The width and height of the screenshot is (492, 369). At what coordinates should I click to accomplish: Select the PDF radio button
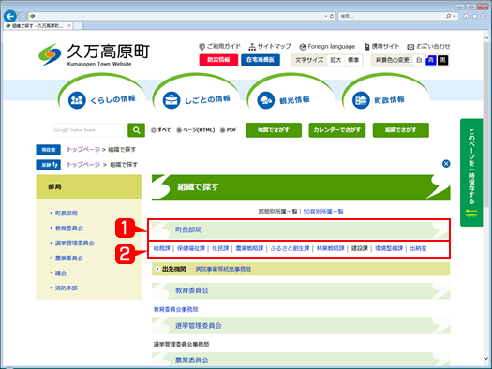click(222, 130)
